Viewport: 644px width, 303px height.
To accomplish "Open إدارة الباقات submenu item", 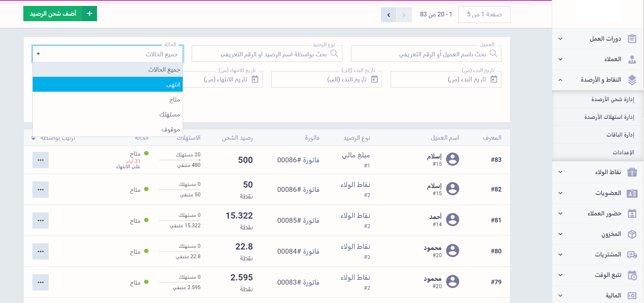I will [x=620, y=135].
